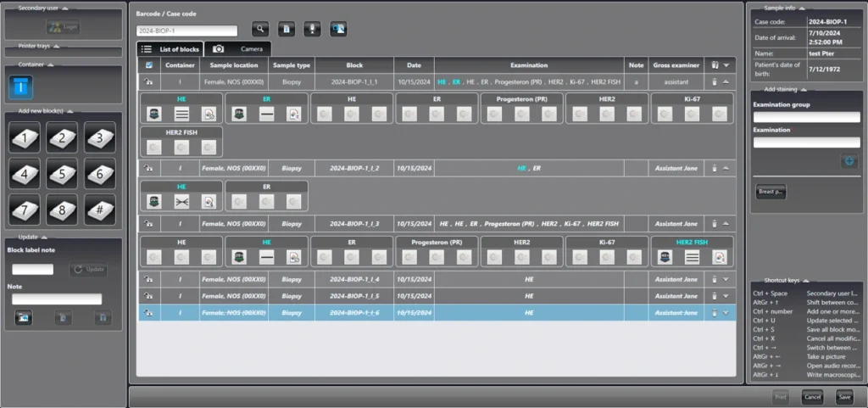Toggle lock icon for block 2024-BIOP-1_I_5
This screenshot has height=408, width=868.
[149, 296]
